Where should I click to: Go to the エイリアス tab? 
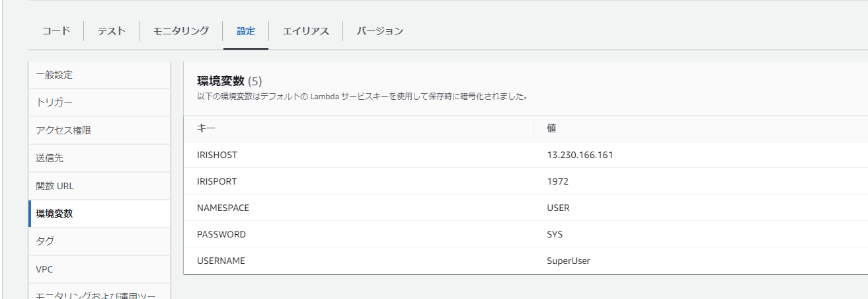pyautogui.click(x=305, y=31)
